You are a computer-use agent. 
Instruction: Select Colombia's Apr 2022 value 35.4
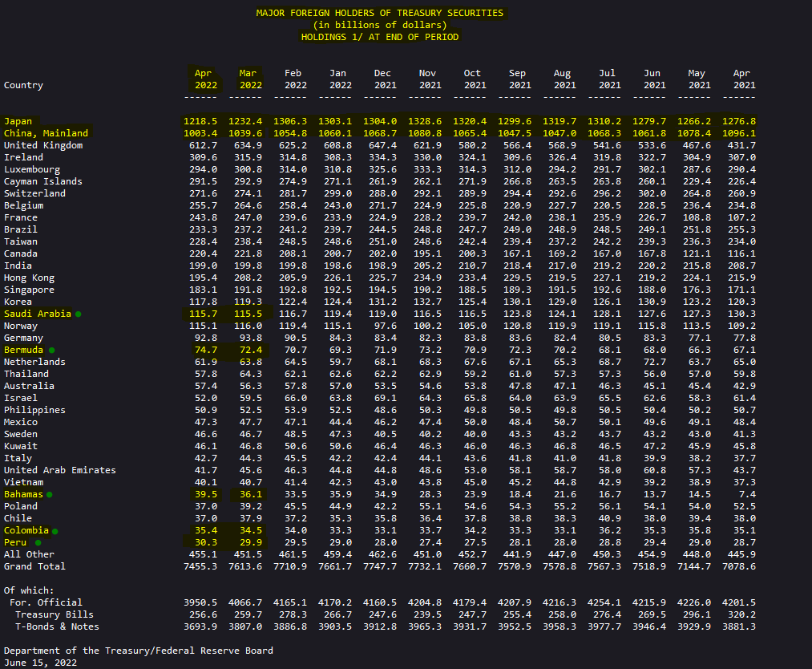point(205,530)
